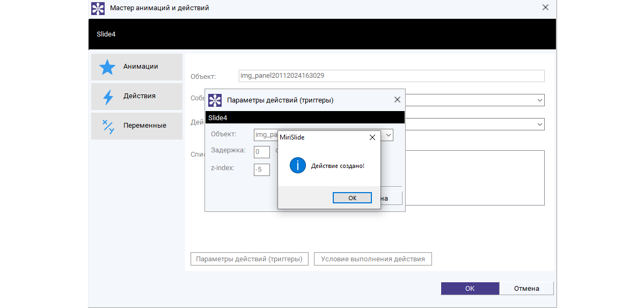The width and height of the screenshot is (644, 308).
Task: Click the z-index input field
Action: pos(262,170)
